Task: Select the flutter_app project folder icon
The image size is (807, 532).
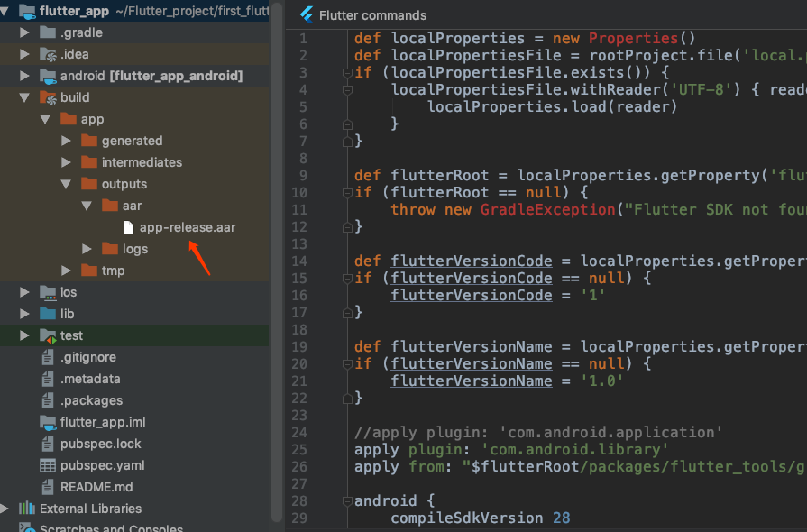Action: click(27, 11)
